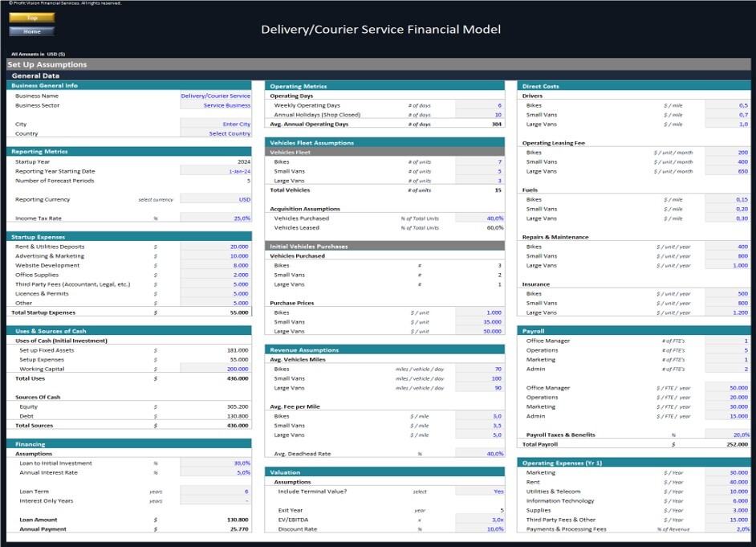Edit Bikes purchase price per unit
The height and width of the screenshot is (547, 756).
(x=479, y=312)
